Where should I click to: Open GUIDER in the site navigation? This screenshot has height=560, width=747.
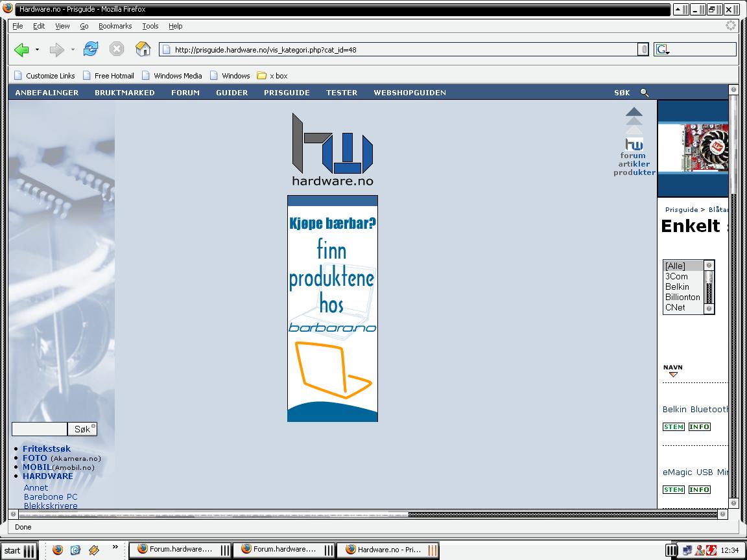pos(231,93)
